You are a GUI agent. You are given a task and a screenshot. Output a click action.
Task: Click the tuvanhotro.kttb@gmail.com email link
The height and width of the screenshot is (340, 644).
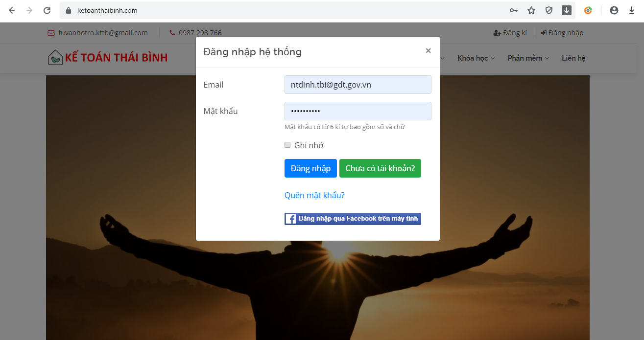click(x=97, y=33)
